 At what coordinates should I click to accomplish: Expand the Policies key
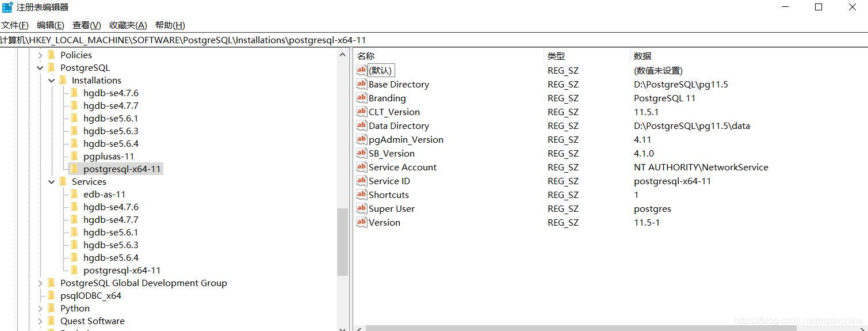coord(40,55)
